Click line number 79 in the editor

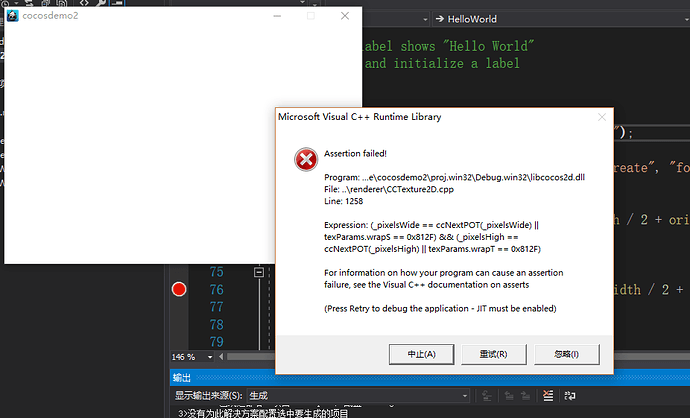click(216, 342)
